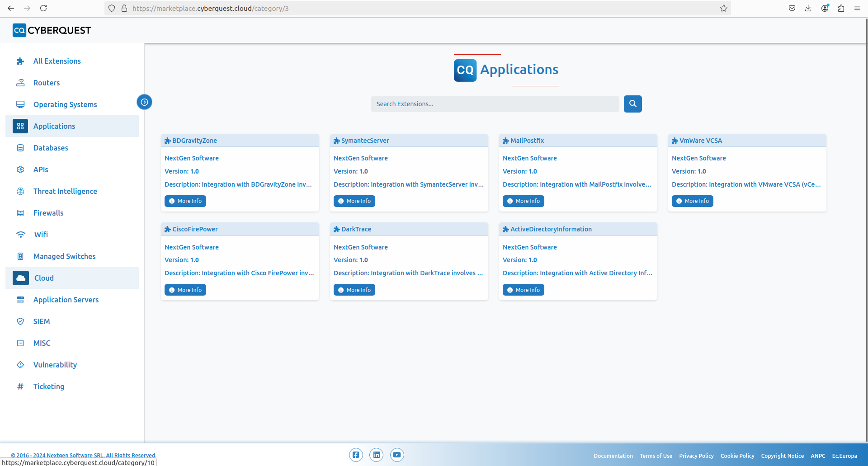868x466 pixels.
Task: Collapse the sidebar with the round arrow button
Action: tap(144, 102)
